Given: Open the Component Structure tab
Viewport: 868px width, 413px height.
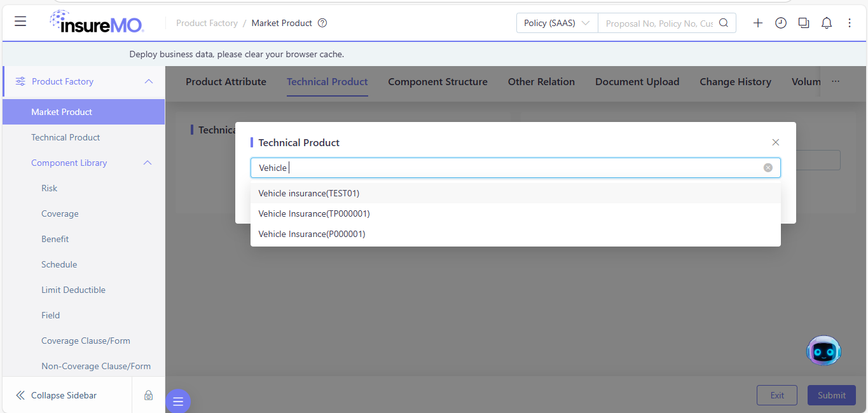Looking at the screenshot, I should 437,81.
